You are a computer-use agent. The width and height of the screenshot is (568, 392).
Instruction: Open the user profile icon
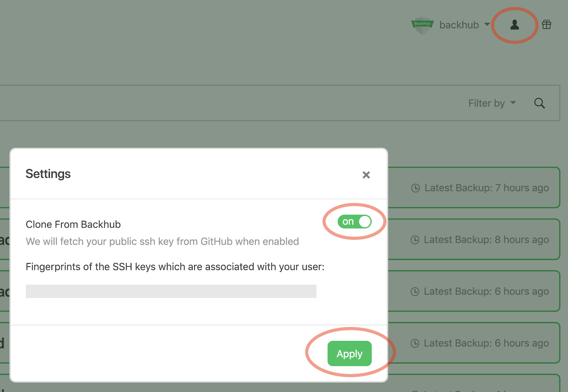tap(514, 25)
